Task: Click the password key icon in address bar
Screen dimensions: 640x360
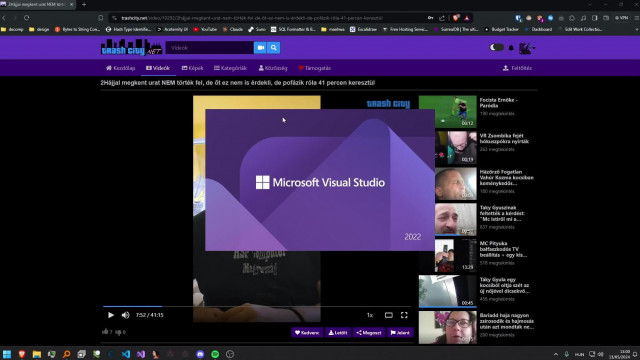Action: [430, 18]
